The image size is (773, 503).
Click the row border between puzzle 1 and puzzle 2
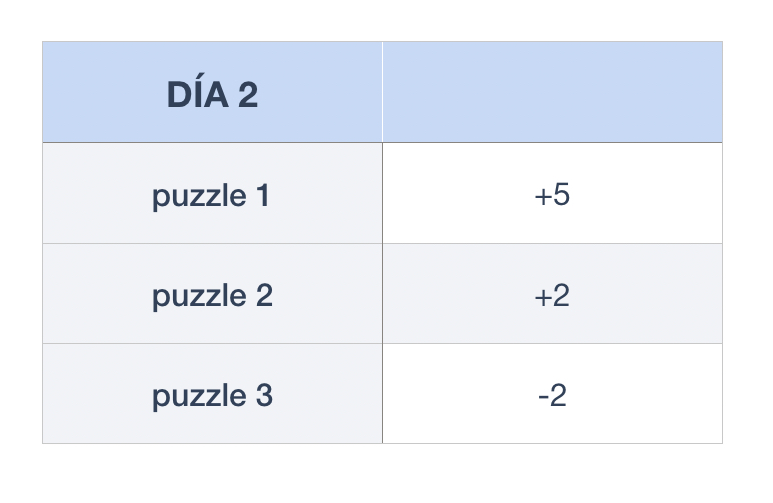click(212, 243)
